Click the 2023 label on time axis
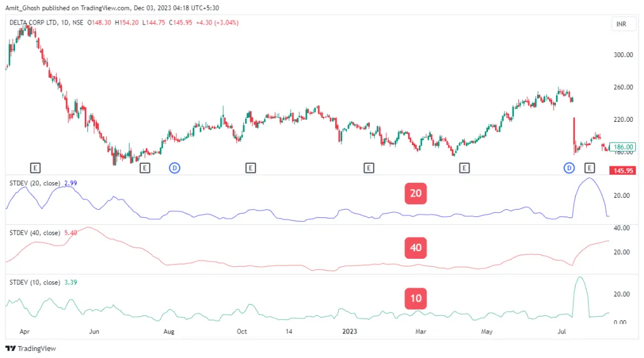Viewport: 644px width, 358px height. coord(350,330)
